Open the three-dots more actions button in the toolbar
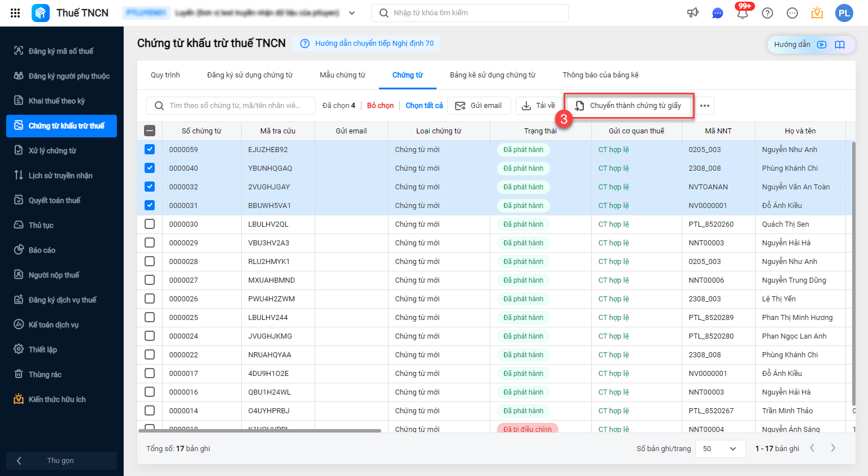 (704, 106)
